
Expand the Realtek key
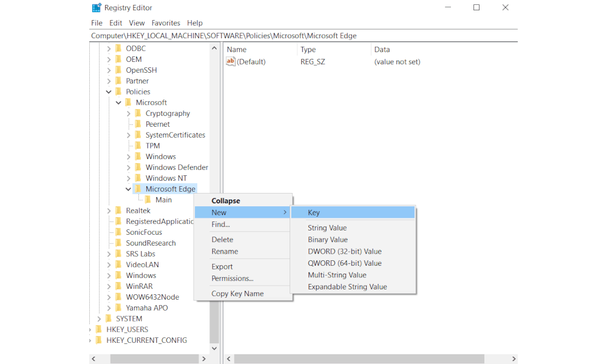point(109,211)
